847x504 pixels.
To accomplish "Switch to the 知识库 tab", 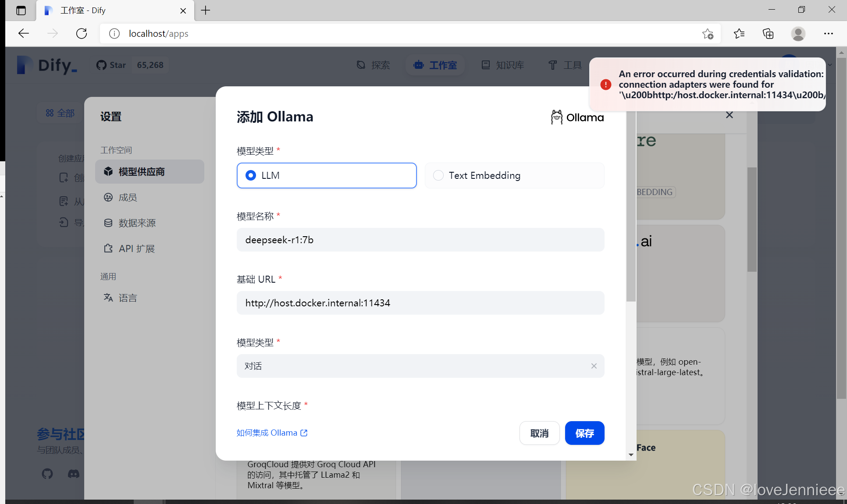I will [503, 65].
